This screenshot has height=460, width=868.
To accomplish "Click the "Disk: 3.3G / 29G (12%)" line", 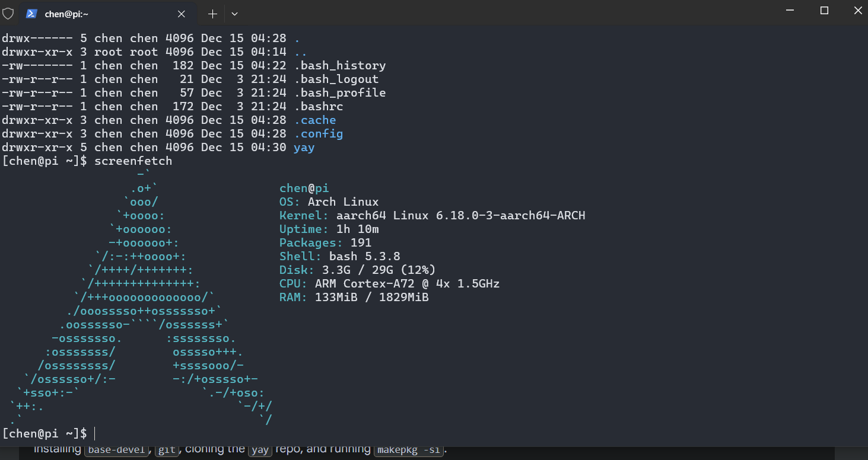I will pyautogui.click(x=358, y=270).
